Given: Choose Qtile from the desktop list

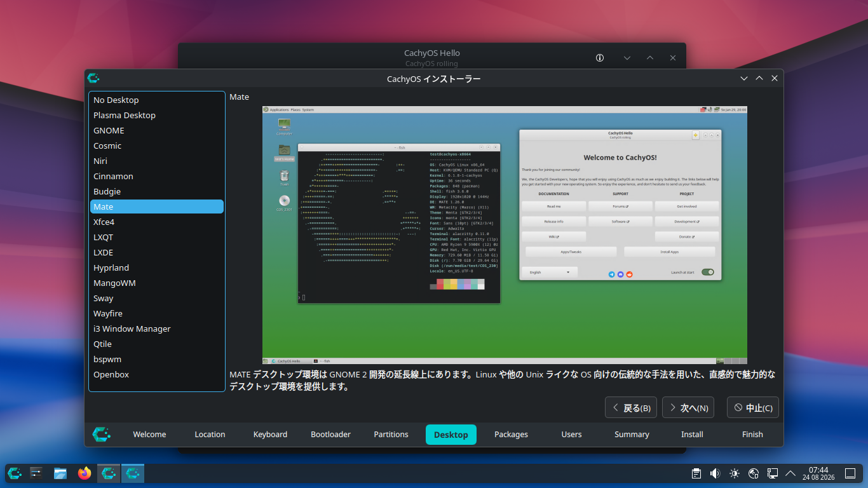Looking at the screenshot, I should pyautogui.click(x=157, y=344).
